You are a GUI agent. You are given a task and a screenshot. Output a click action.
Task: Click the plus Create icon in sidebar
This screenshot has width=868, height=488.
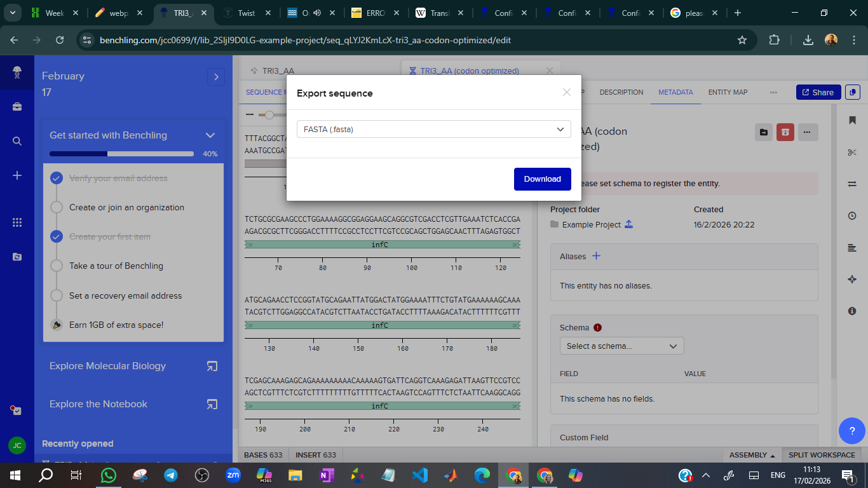(x=17, y=175)
